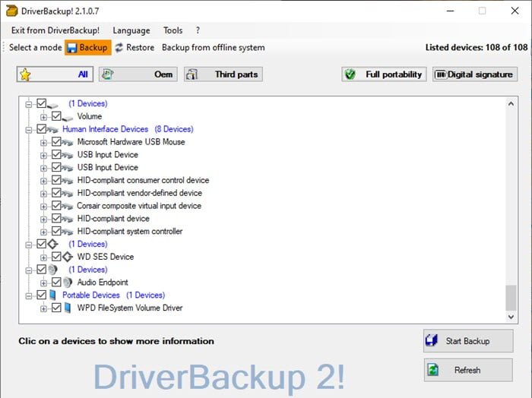Screen dimensions: 532x398
Task: Click the Third parts filter icon
Action: pos(192,74)
